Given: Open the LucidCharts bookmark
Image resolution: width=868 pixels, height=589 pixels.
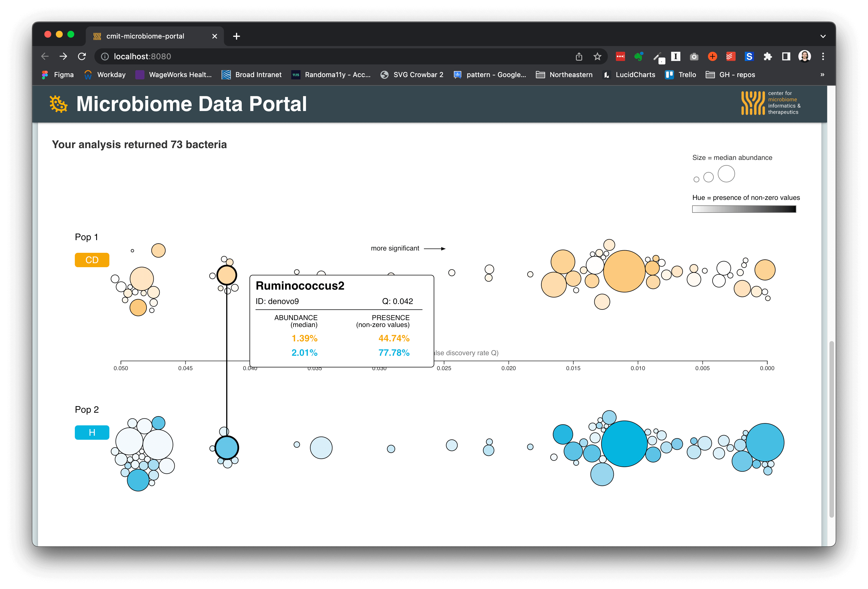Looking at the screenshot, I should point(629,75).
